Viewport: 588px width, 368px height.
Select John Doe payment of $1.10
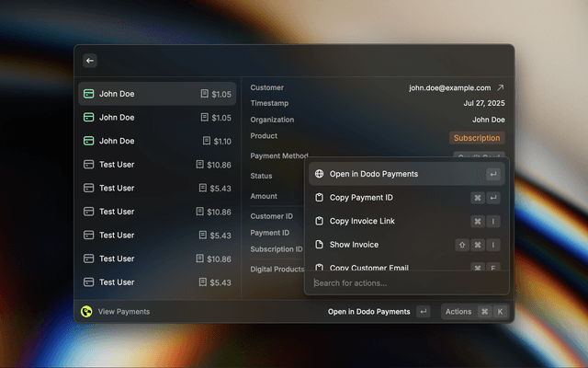pos(157,141)
